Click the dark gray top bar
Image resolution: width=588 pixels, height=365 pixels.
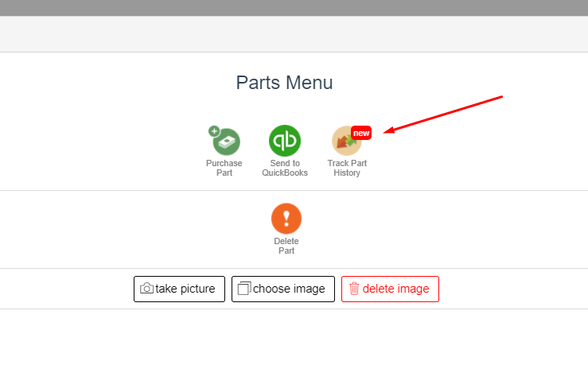294,8
